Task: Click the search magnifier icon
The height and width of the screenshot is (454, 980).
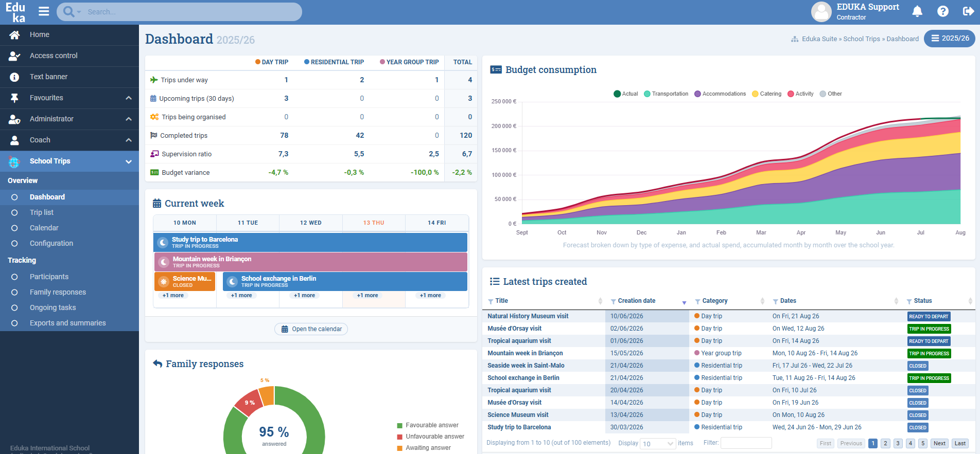Action: click(68, 11)
